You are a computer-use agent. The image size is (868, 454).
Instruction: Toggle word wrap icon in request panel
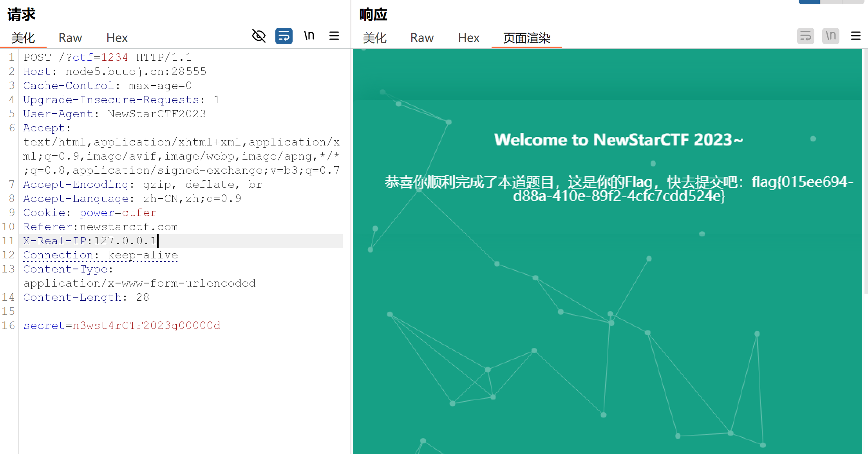(x=284, y=36)
